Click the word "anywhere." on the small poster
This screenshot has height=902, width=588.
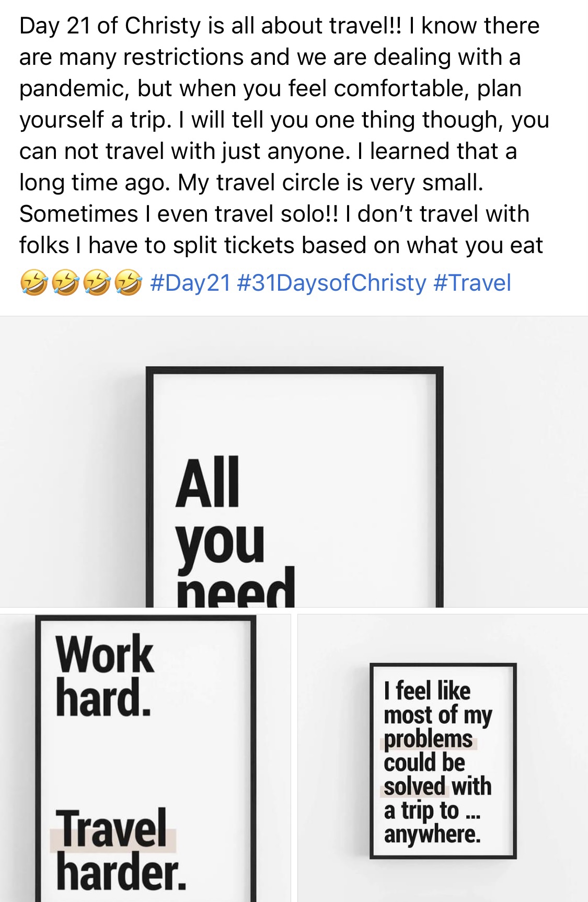tap(432, 834)
